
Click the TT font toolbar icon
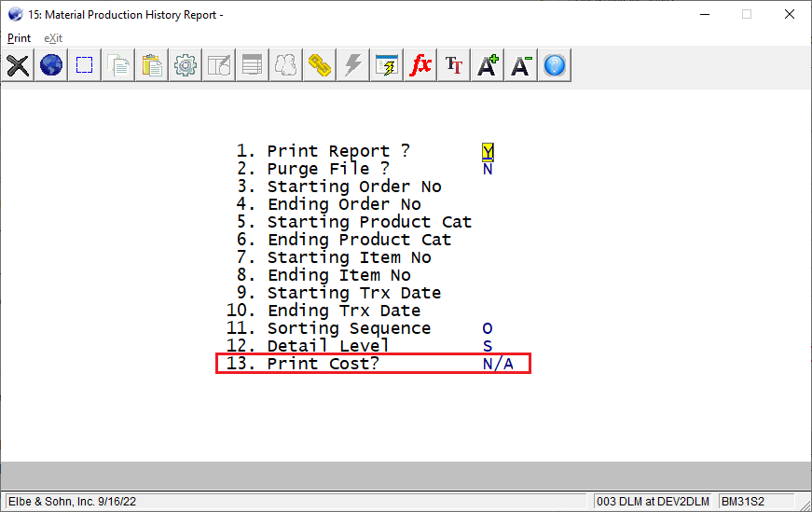pos(454,65)
